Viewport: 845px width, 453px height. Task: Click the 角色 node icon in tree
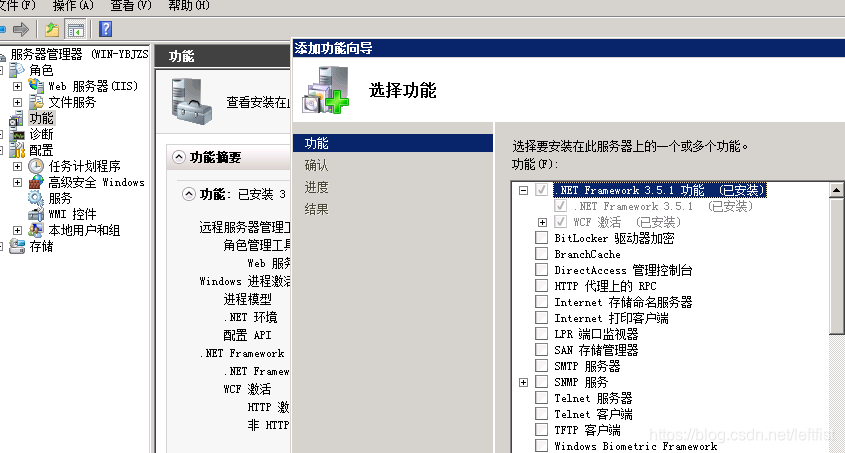click(x=17, y=69)
